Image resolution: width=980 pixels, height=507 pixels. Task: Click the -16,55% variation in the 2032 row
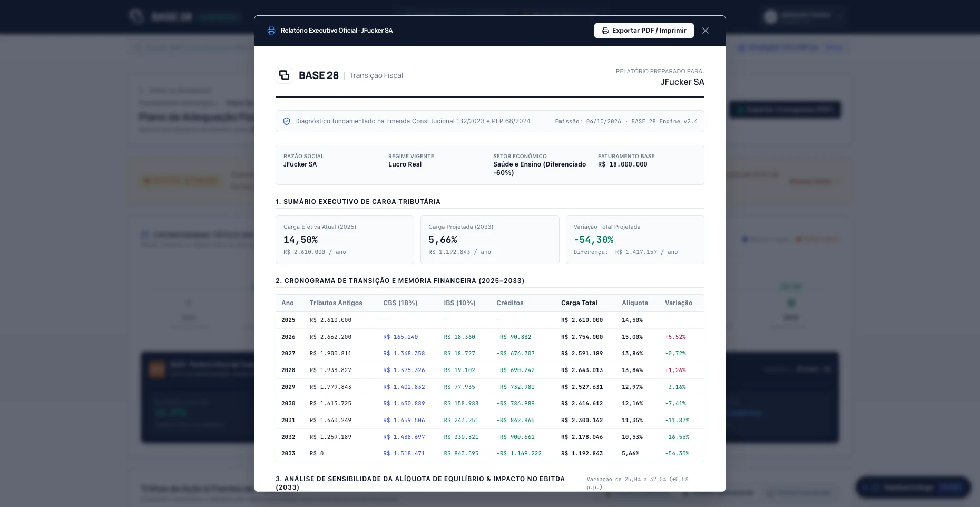(x=677, y=437)
